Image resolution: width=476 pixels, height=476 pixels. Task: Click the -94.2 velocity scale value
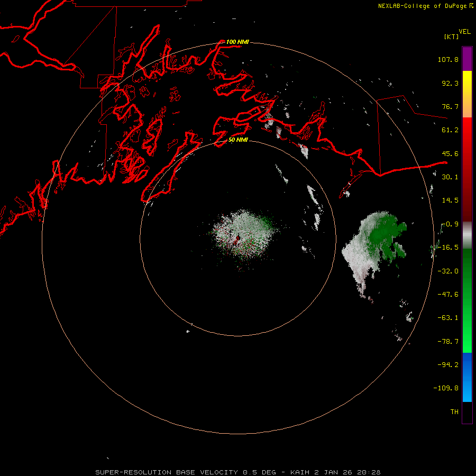coord(448,365)
